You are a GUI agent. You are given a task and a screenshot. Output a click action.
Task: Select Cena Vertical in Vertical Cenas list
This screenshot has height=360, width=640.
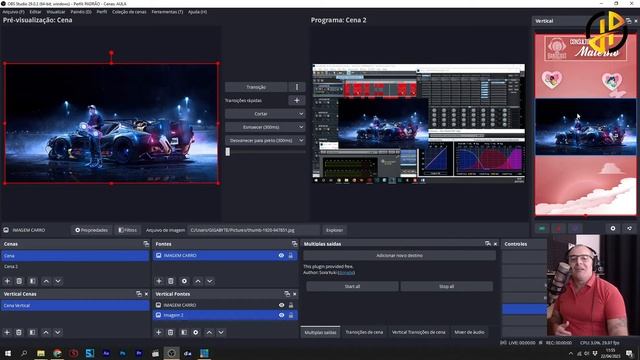(75, 305)
